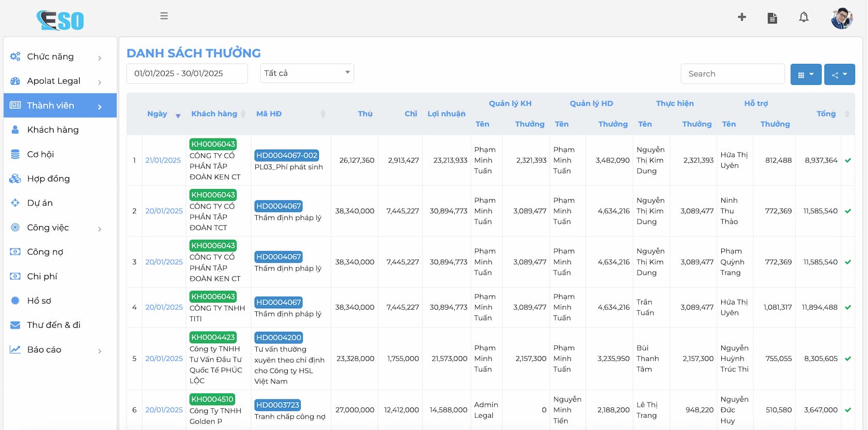This screenshot has height=430, width=868.
Task: Open notifications bell icon
Action: [x=803, y=18]
